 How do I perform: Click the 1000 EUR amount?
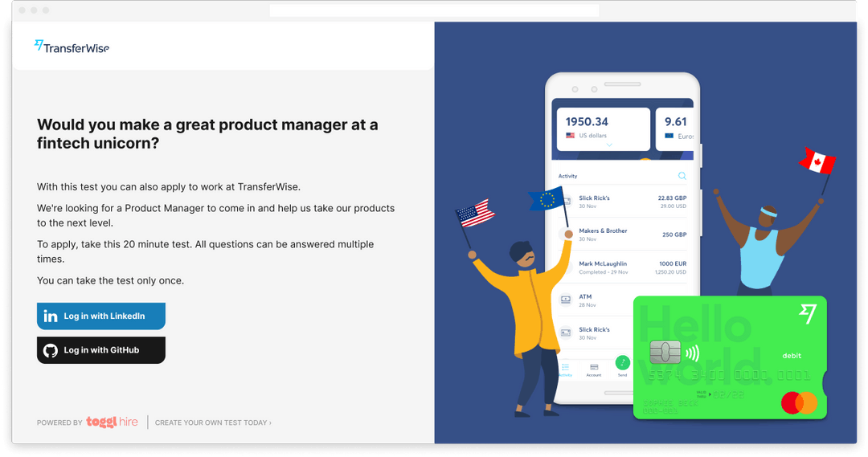coord(673,264)
